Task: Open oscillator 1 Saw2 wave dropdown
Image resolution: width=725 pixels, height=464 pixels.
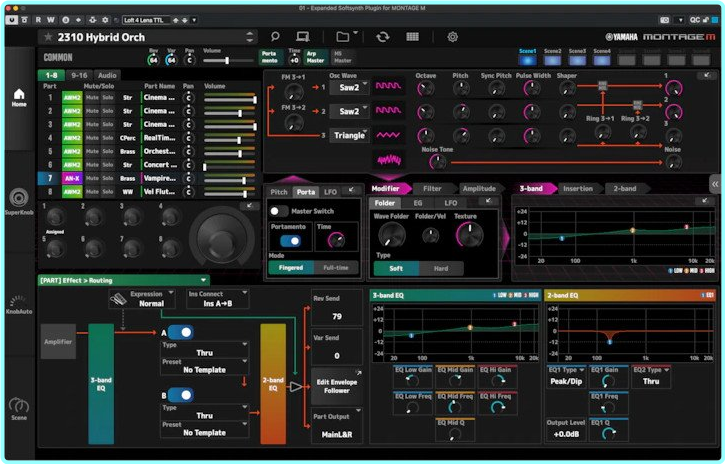Action: (x=350, y=87)
